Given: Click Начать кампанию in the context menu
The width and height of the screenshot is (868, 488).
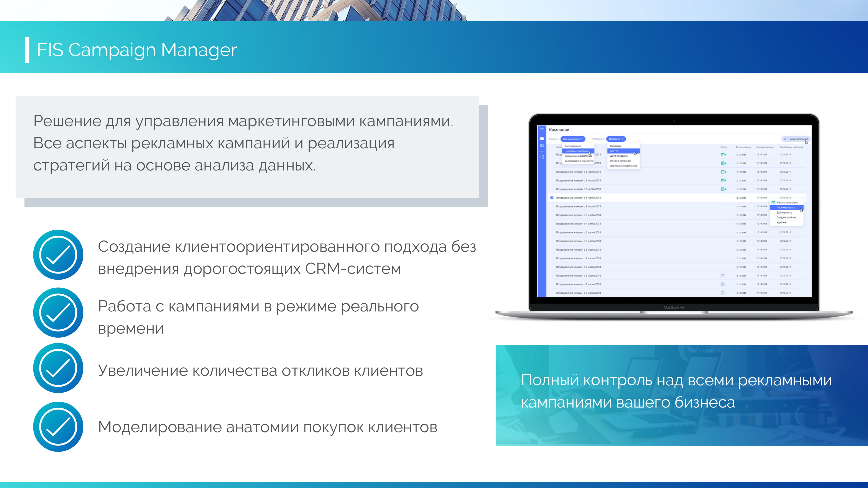Looking at the screenshot, I should pos(787,203).
